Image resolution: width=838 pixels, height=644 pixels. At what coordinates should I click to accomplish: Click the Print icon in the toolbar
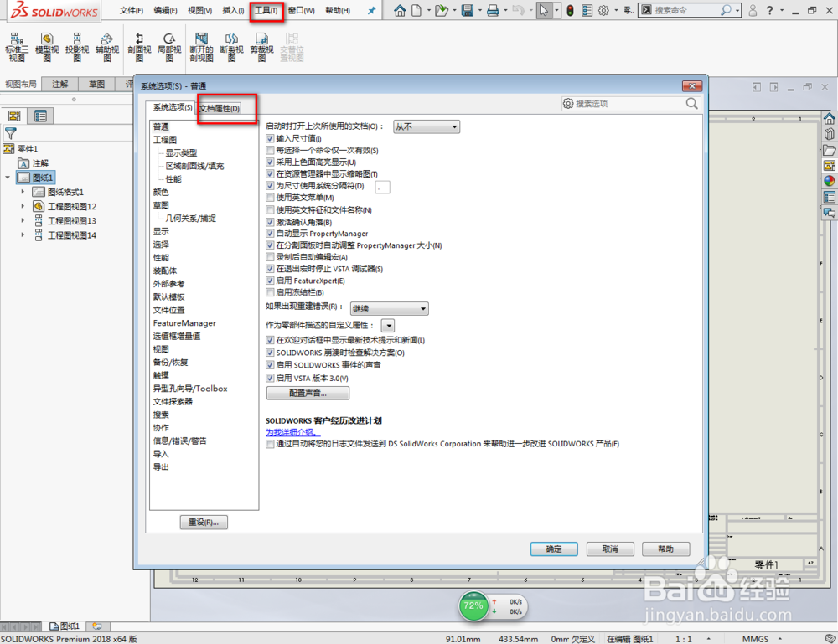(x=493, y=10)
